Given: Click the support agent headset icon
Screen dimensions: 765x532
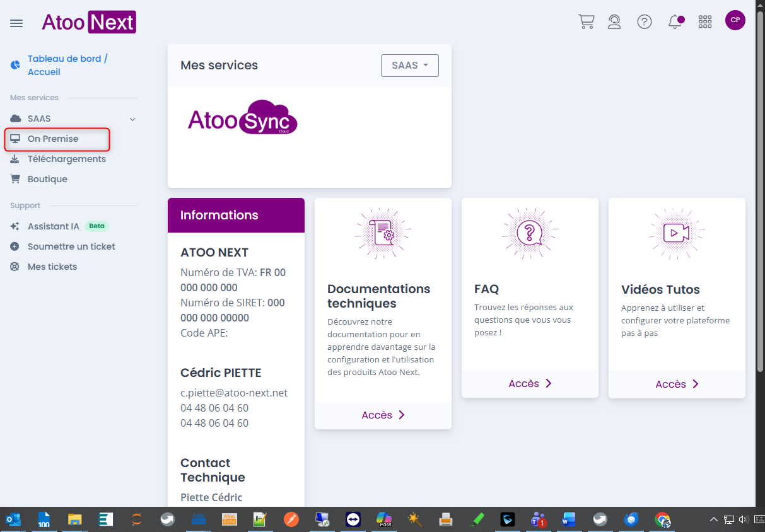Looking at the screenshot, I should (x=614, y=22).
